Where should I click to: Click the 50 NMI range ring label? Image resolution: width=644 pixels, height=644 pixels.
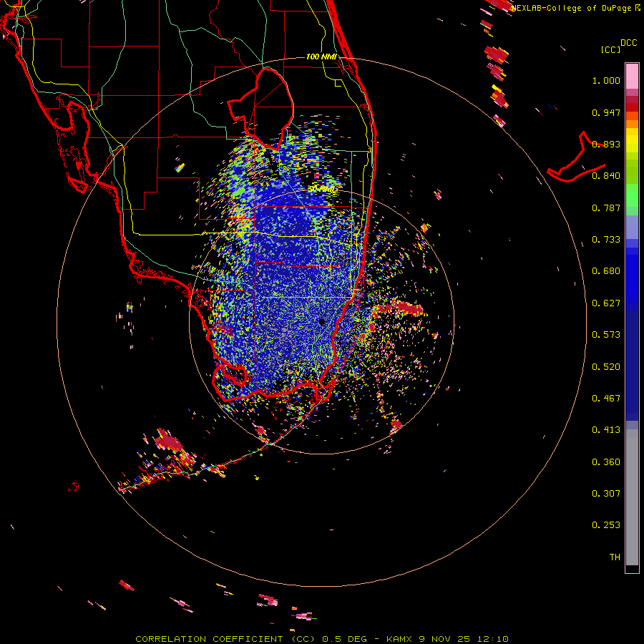[x=321, y=190]
